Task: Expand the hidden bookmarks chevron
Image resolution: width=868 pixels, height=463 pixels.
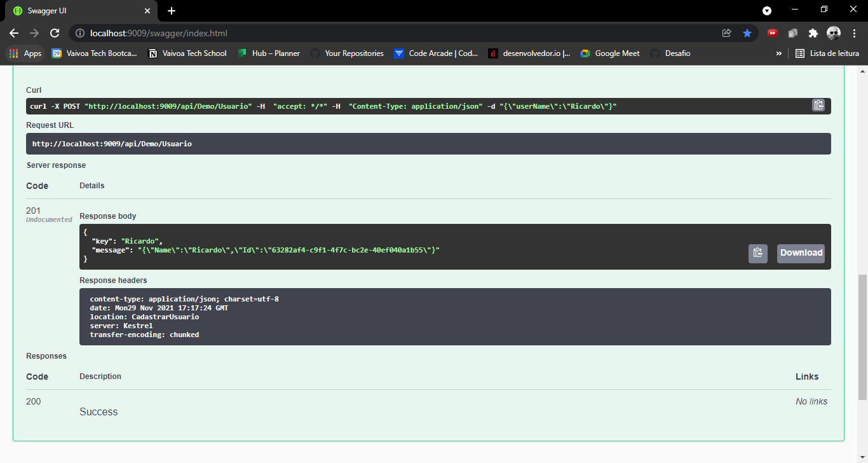Action: coord(779,53)
